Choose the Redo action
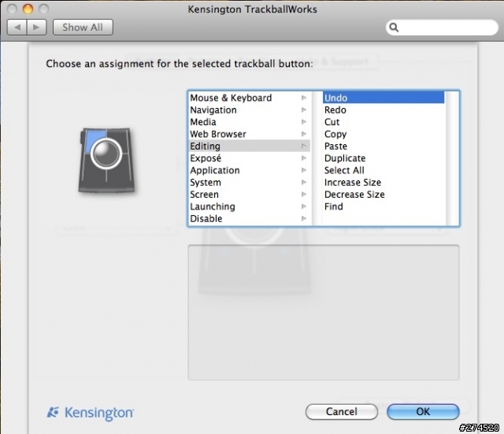The height and width of the screenshot is (434, 504). coord(384,110)
